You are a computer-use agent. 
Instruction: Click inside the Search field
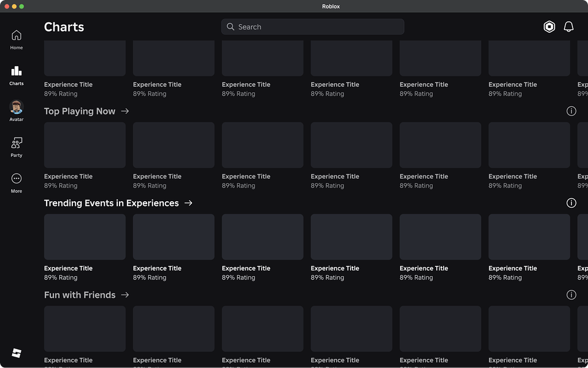(313, 26)
